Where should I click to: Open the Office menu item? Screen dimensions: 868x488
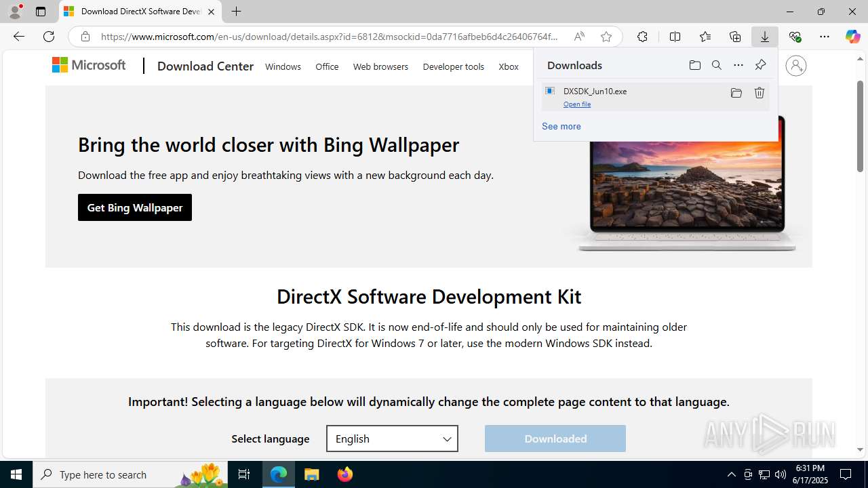(x=327, y=66)
